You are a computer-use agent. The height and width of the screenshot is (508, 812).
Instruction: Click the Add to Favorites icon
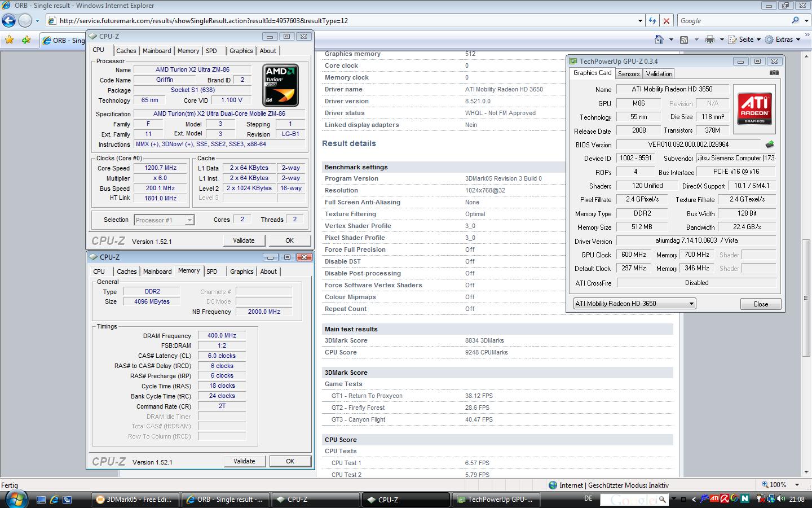coord(26,40)
